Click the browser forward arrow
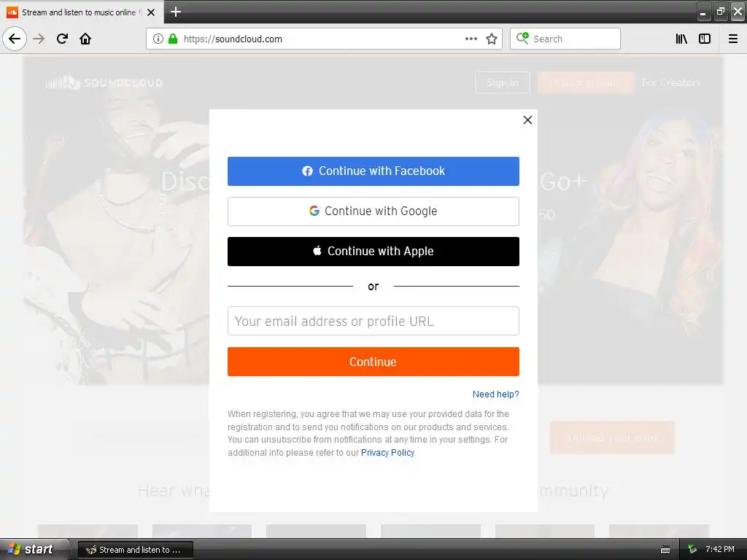Viewport: 747px width, 560px height. coord(39,39)
